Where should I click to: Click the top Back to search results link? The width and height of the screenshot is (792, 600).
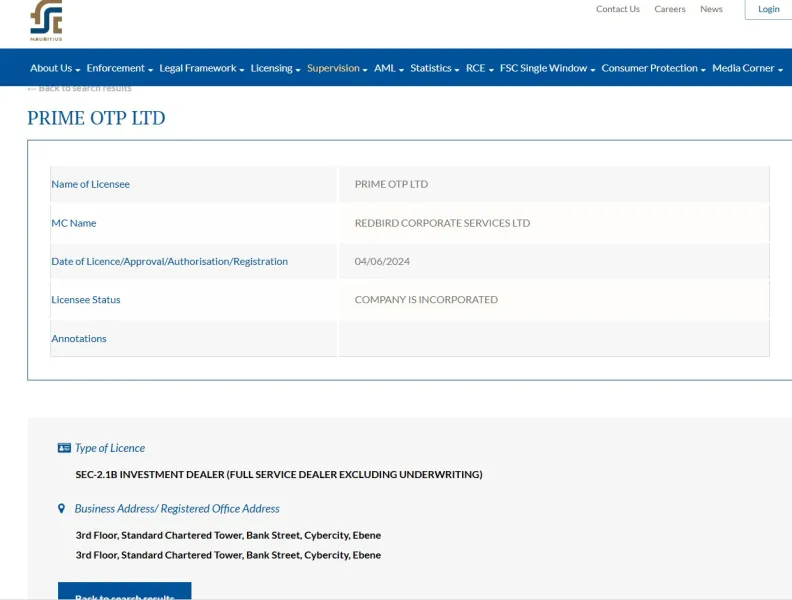(x=80, y=88)
